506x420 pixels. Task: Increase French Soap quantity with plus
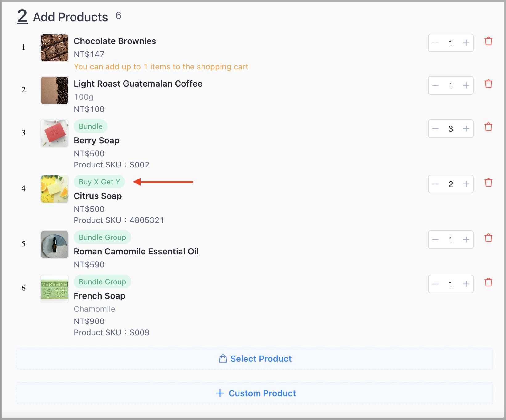click(x=466, y=284)
